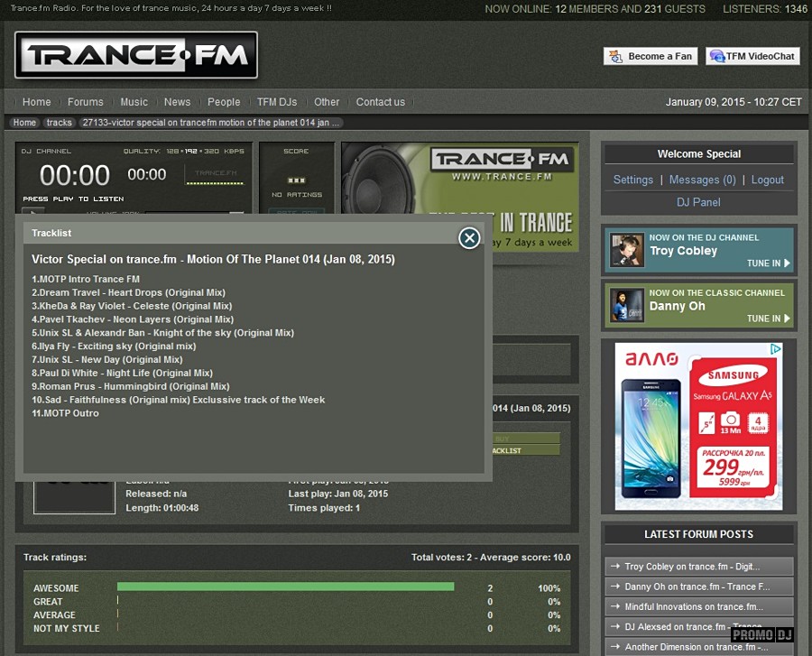Go to the People section
The height and width of the screenshot is (656, 812).
click(x=224, y=102)
